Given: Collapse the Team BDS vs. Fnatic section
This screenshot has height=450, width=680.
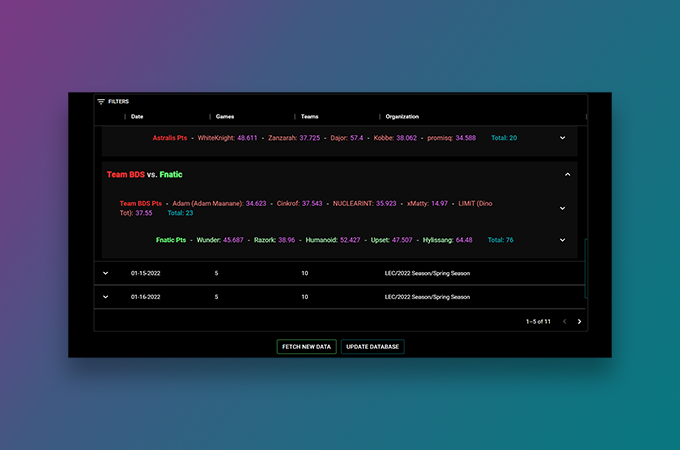Looking at the screenshot, I should coord(568,174).
